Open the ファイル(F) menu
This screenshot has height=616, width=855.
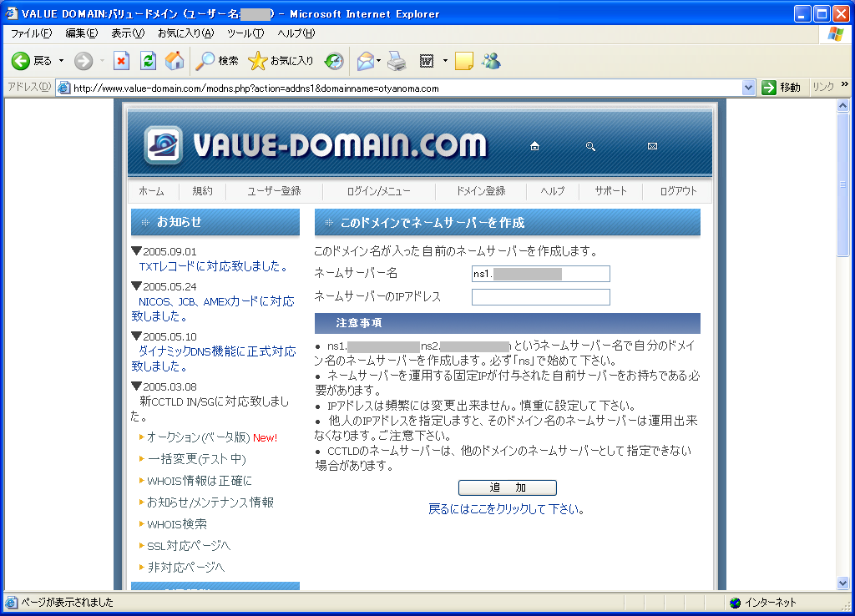point(32,33)
